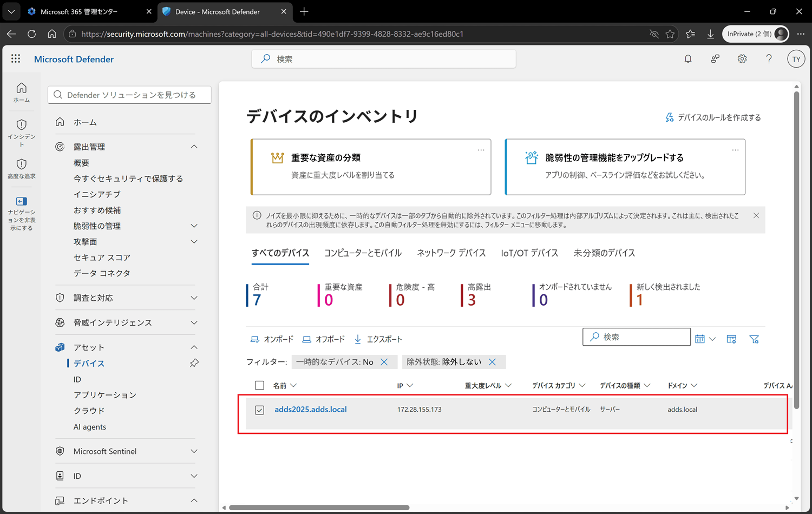Sort by デバイスの種類 column
812x514 pixels.
click(625, 385)
